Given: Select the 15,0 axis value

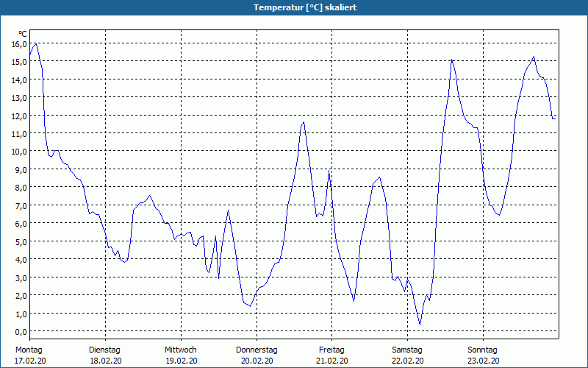Looking at the screenshot, I should tap(19, 62).
